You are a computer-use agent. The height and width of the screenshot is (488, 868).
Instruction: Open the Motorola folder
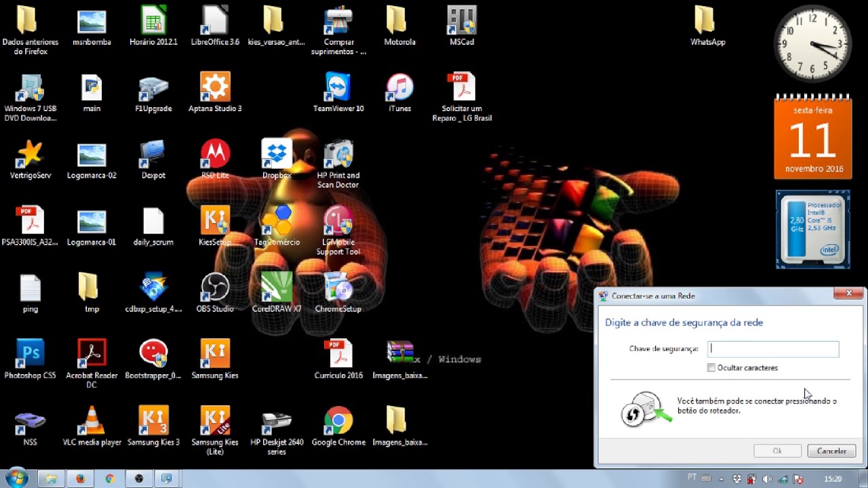(400, 26)
